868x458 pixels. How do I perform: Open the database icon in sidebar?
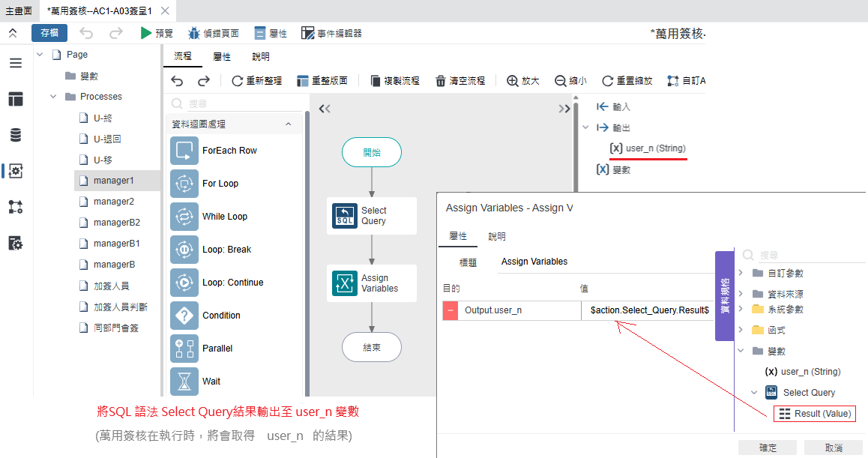16,135
